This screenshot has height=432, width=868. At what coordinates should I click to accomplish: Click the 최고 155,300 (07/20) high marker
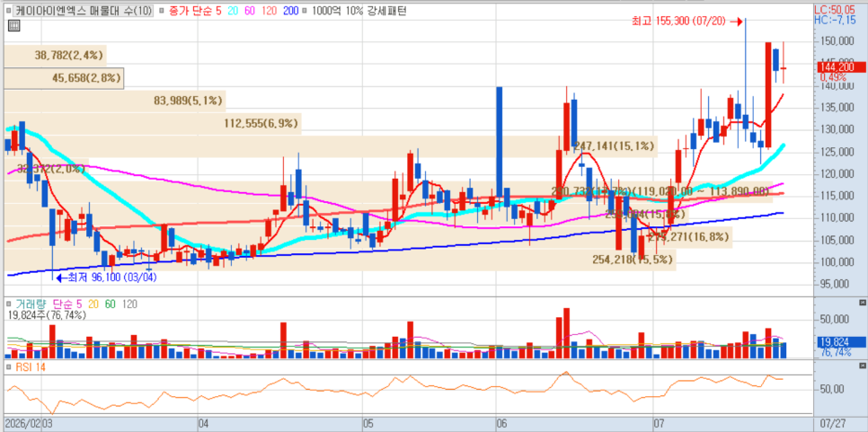click(686, 22)
